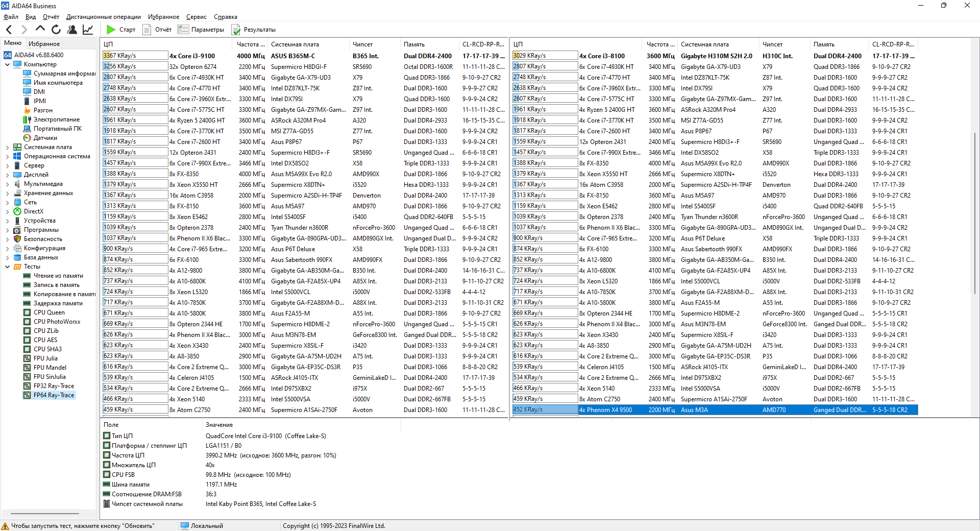Select the Чтение из памяти test

pyautogui.click(x=53, y=276)
